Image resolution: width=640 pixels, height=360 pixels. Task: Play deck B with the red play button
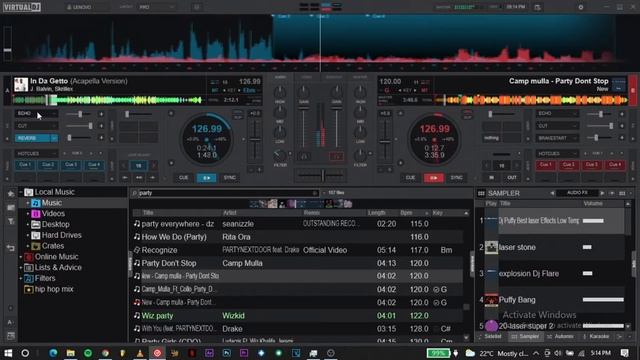pyautogui.click(x=433, y=178)
